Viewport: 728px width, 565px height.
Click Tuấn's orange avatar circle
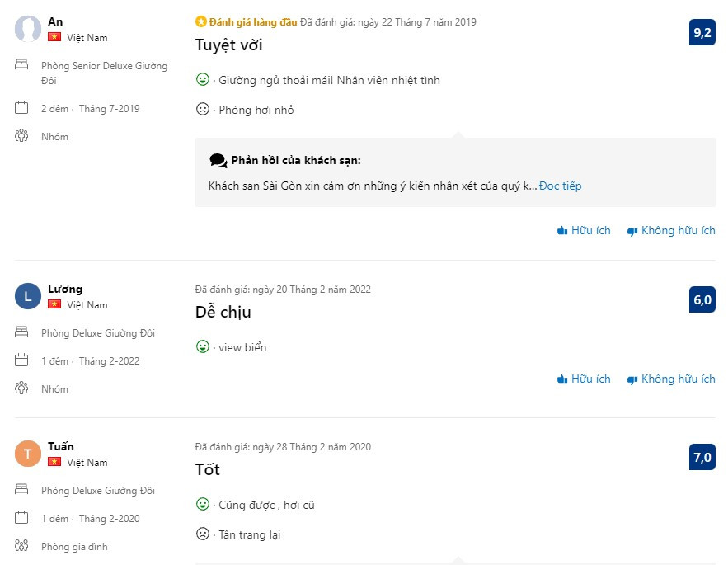click(x=28, y=454)
